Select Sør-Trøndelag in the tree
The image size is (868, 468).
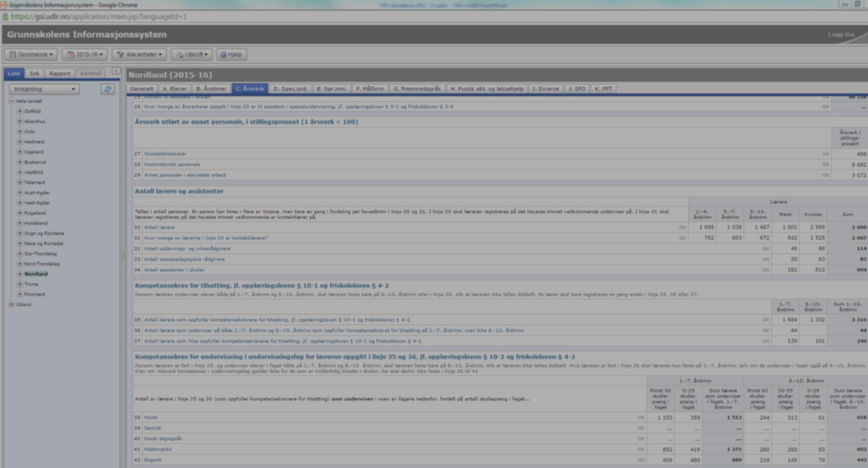pyautogui.click(x=40, y=253)
